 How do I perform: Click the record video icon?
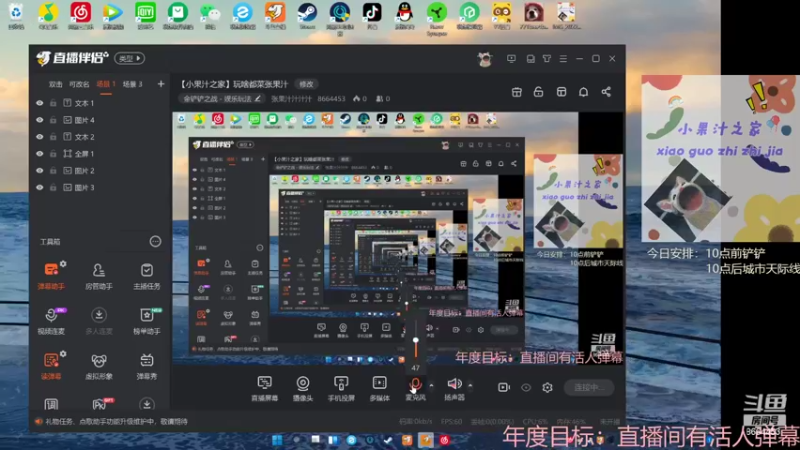coord(504,387)
